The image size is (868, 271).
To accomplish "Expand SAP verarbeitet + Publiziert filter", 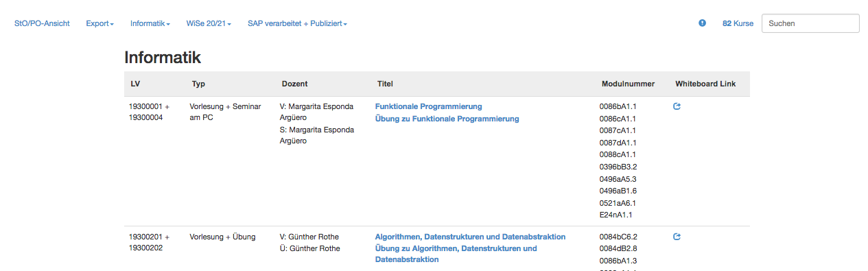I will click(297, 23).
